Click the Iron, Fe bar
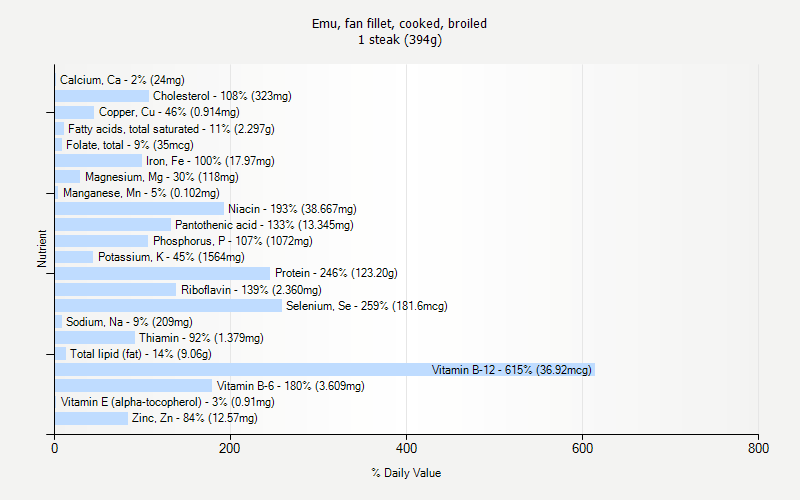Screen dimensions: 800x500 98,161
